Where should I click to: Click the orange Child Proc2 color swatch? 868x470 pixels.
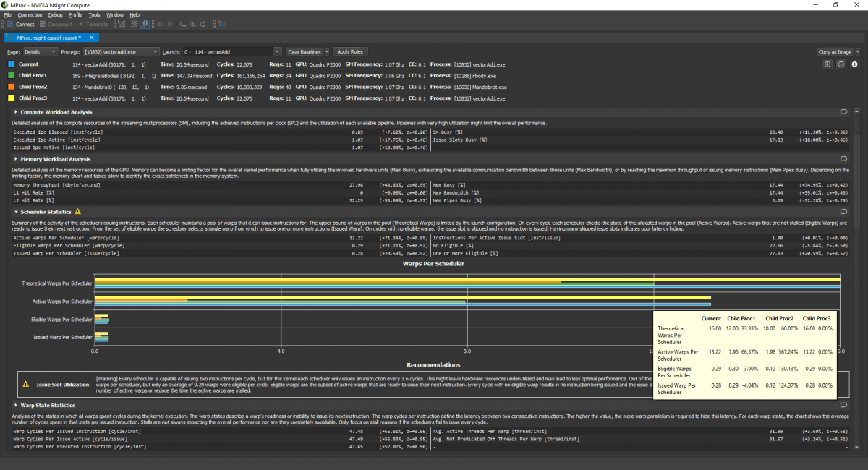(11, 87)
